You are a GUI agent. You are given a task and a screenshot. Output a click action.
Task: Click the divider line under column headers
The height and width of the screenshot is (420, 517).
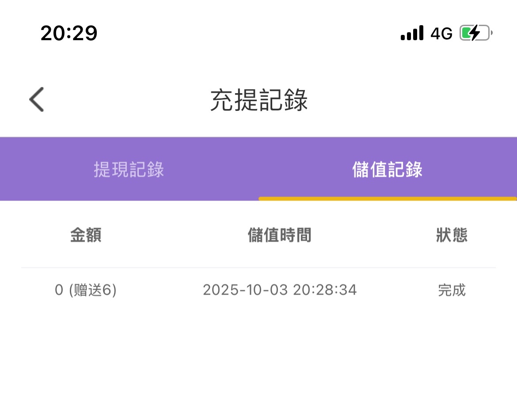pyautogui.click(x=258, y=268)
